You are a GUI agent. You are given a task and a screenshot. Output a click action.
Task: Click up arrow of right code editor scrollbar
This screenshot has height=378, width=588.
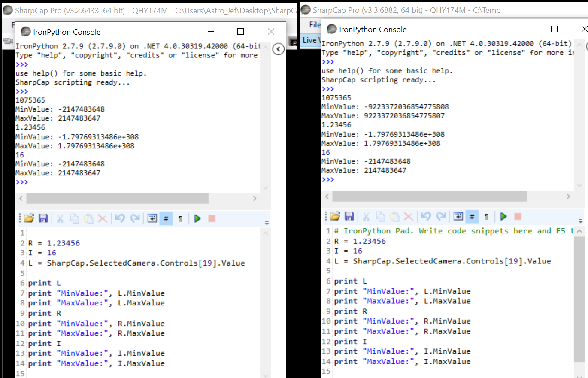579,231
